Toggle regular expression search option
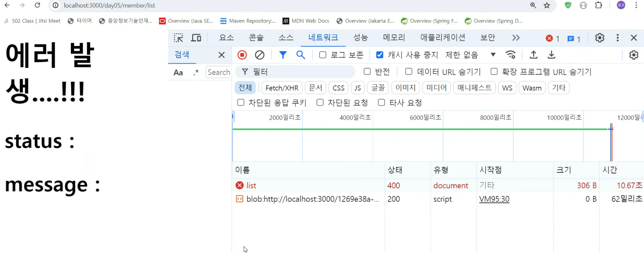644x253 pixels. tap(195, 72)
